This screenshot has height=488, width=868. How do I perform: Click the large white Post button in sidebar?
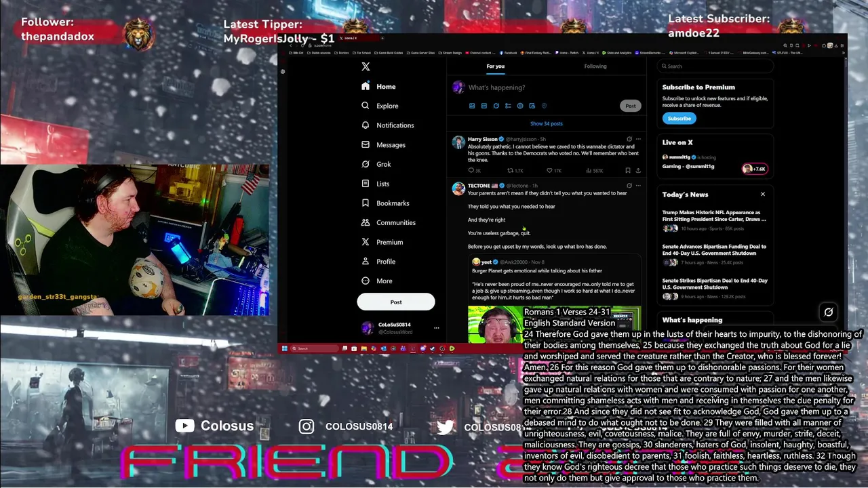point(396,302)
